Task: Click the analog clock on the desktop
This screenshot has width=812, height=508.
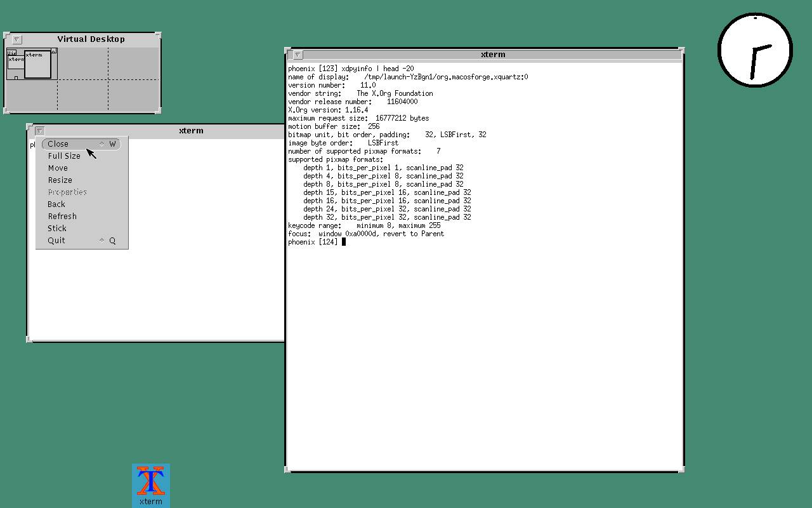Action: point(755,50)
